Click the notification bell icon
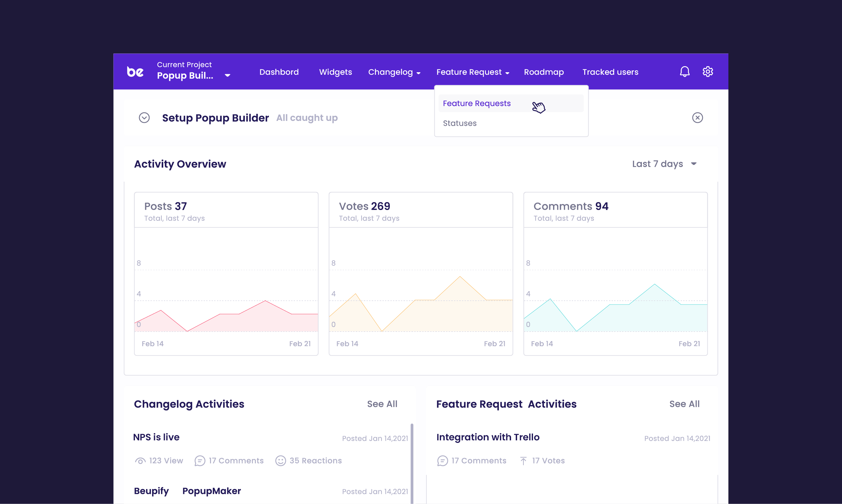 click(684, 72)
